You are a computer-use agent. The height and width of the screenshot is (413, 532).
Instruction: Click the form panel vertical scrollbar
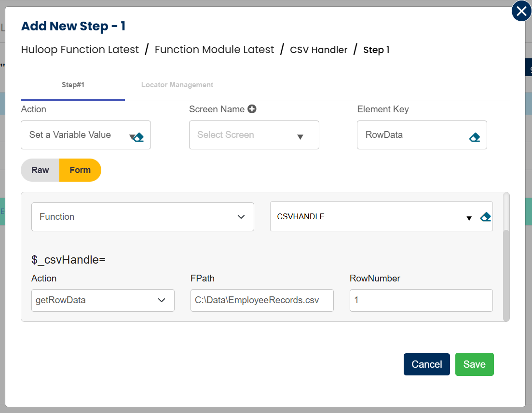(506, 275)
